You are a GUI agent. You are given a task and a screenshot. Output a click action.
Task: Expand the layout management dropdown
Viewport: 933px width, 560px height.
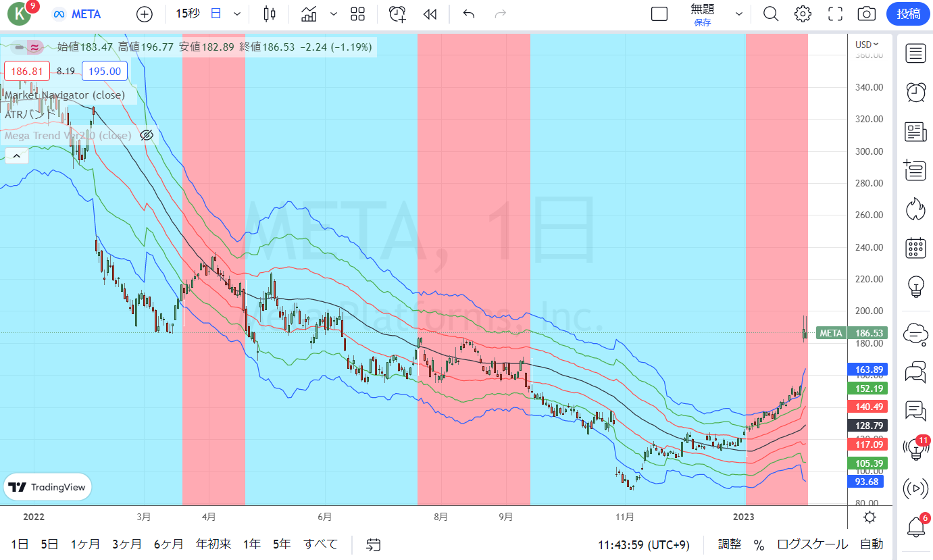pos(739,14)
